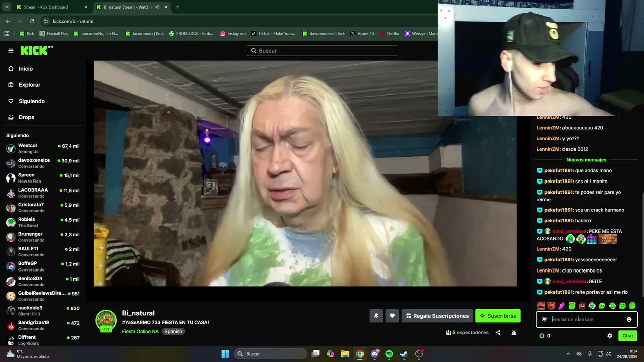This screenshot has width=644, height=362.
Task: Open the Bi_natural channel name link
Action: pyautogui.click(x=138, y=313)
